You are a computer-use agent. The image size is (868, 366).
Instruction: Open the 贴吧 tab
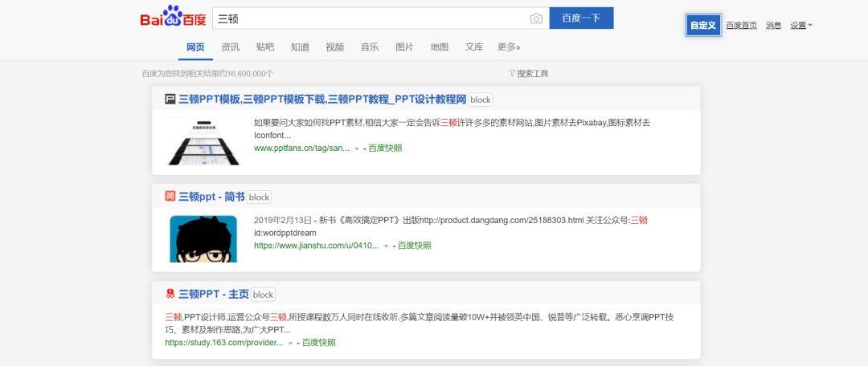pyautogui.click(x=265, y=47)
